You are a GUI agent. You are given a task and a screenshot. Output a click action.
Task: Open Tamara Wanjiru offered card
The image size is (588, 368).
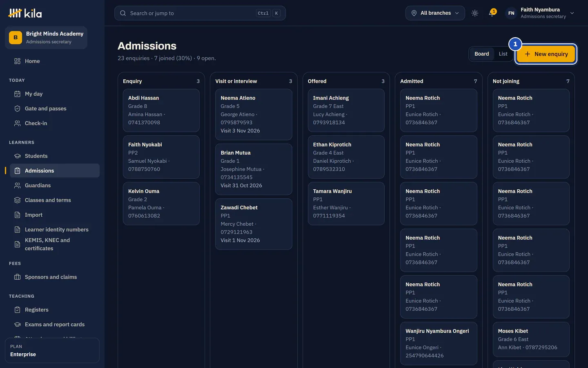(x=346, y=204)
